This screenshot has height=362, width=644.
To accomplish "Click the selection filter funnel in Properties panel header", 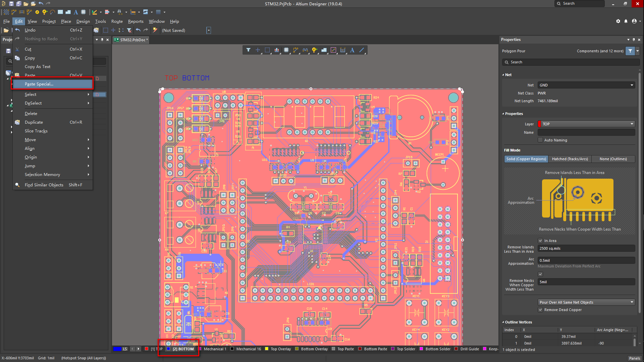I will tap(630, 51).
